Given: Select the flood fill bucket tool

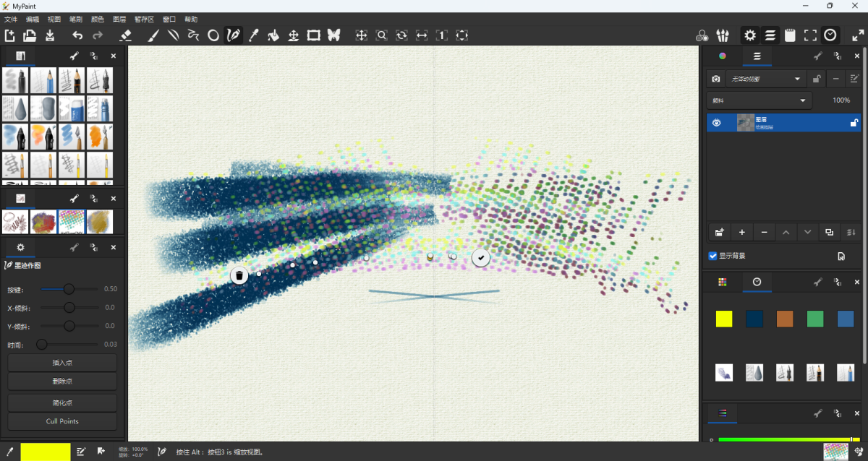Looking at the screenshot, I should (x=273, y=35).
